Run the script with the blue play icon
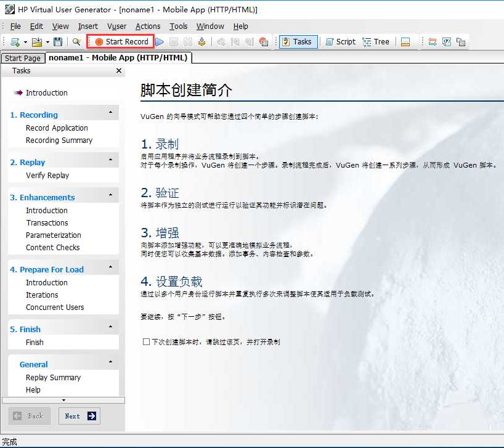 coord(160,42)
